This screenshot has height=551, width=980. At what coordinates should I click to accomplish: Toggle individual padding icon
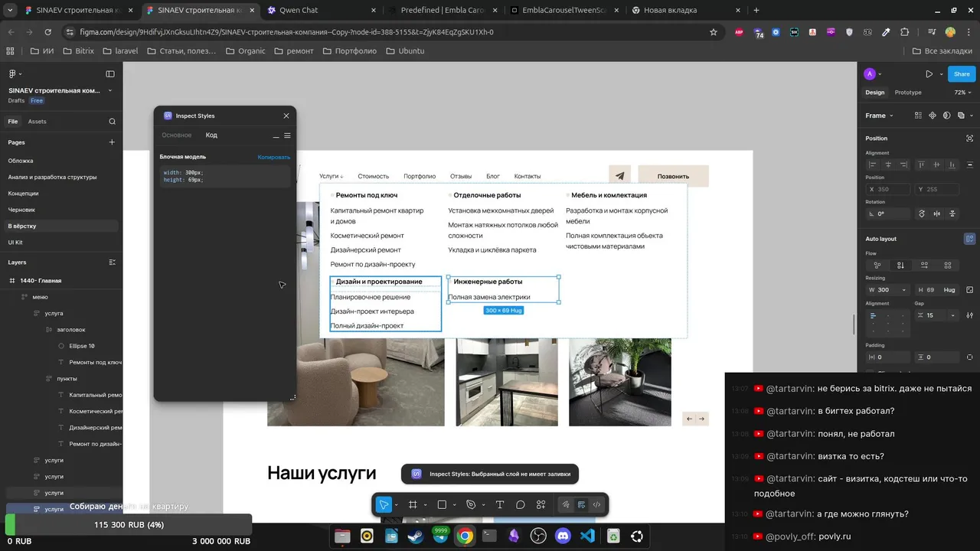click(970, 357)
